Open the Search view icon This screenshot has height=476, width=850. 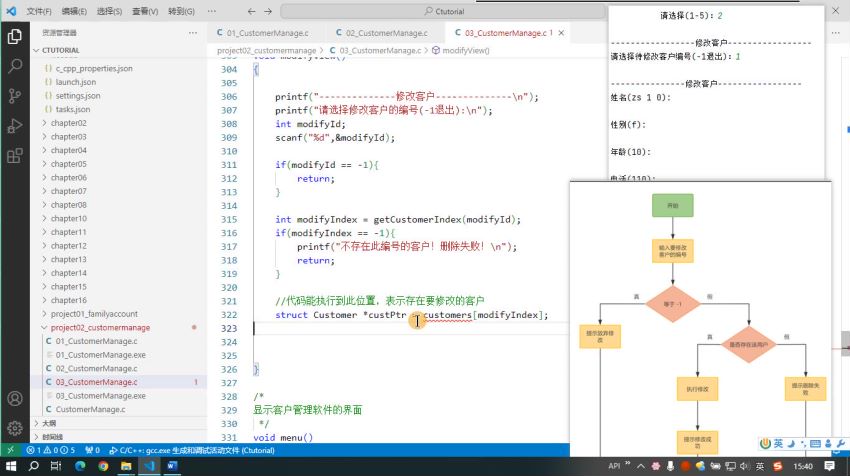pos(15,66)
